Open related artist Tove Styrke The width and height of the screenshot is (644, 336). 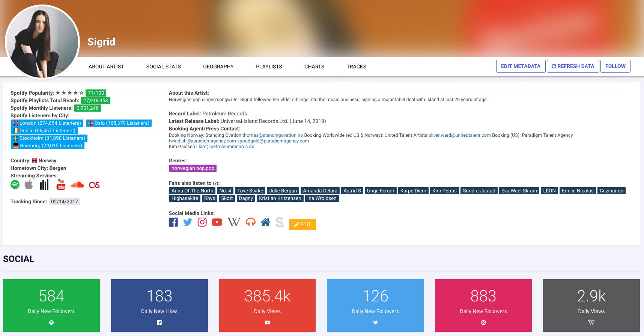click(250, 191)
